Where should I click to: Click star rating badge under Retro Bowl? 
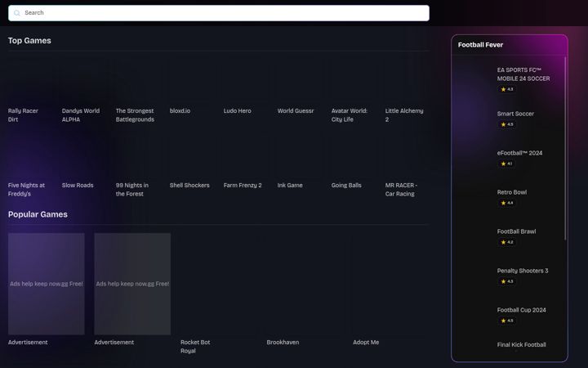(x=506, y=203)
